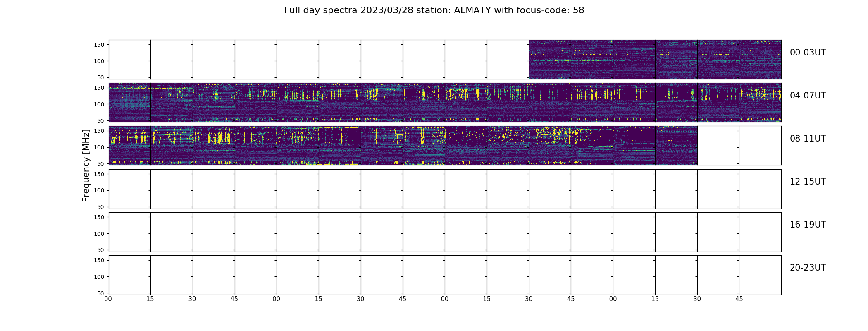The height and width of the screenshot is (331, 868).
Task: Select the 04-07UT row label
Action: 808,96
